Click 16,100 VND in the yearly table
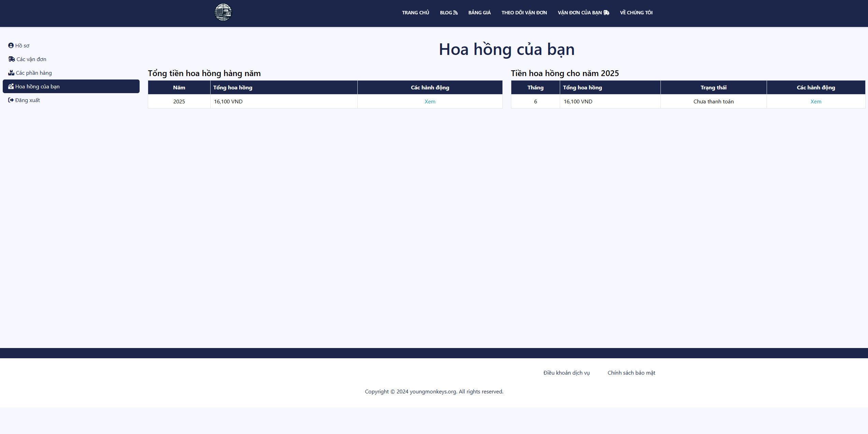The width and height of the screenshot is (868, 434). point(228,102)
